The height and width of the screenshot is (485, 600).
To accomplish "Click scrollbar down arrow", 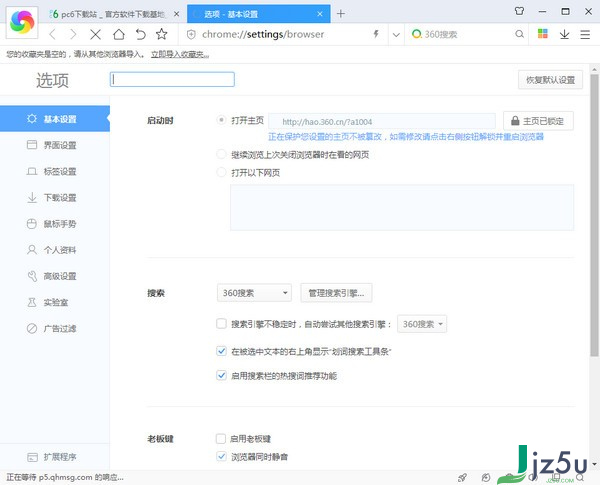I will [x=594, y=464].
